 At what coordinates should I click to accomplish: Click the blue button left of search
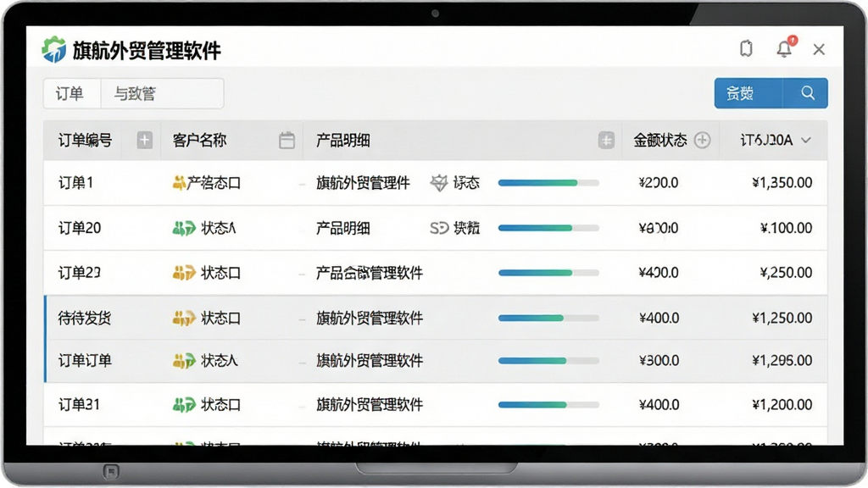pyautogui.click(x=748, y=93)
